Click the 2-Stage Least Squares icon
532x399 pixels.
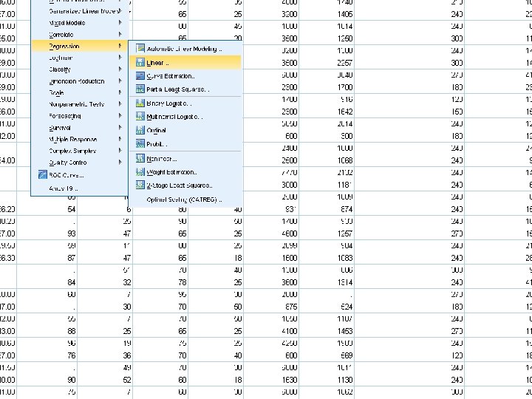pos(140,185)
